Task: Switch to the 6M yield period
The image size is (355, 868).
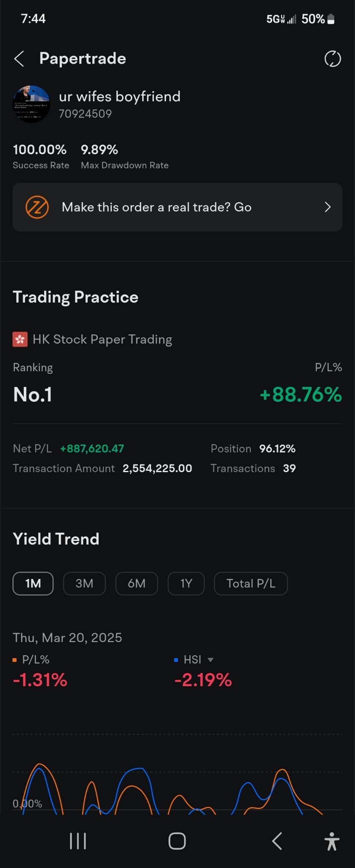Action: (x=136, y=584)
